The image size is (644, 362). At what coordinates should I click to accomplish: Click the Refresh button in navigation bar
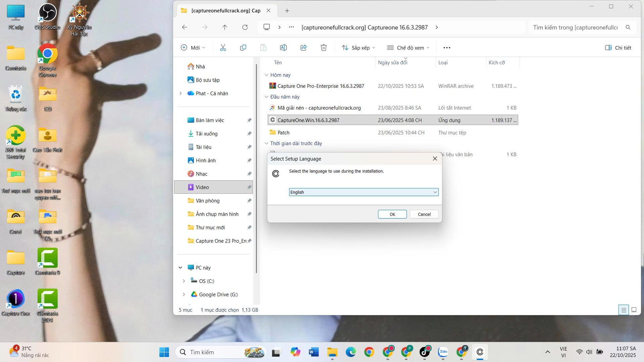[x=245, y=27]
